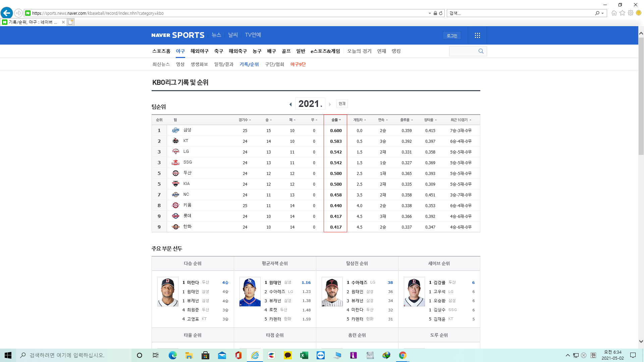Open the Windows Start menu
This screenshot has height=362, width=644.
[x=8, y=355]
